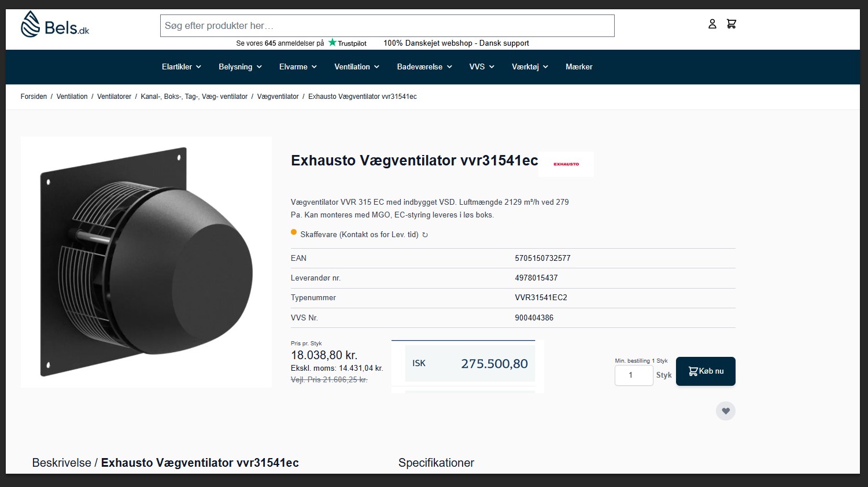
Task: Click the Ekskl. moms 14.431,04 kr. text
Action: (x=337, y=368)
